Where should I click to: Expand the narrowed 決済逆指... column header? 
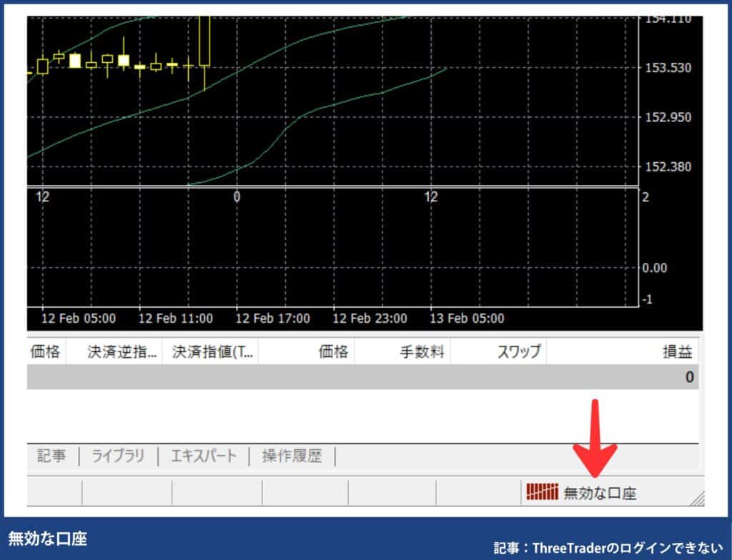click(122, 351)
